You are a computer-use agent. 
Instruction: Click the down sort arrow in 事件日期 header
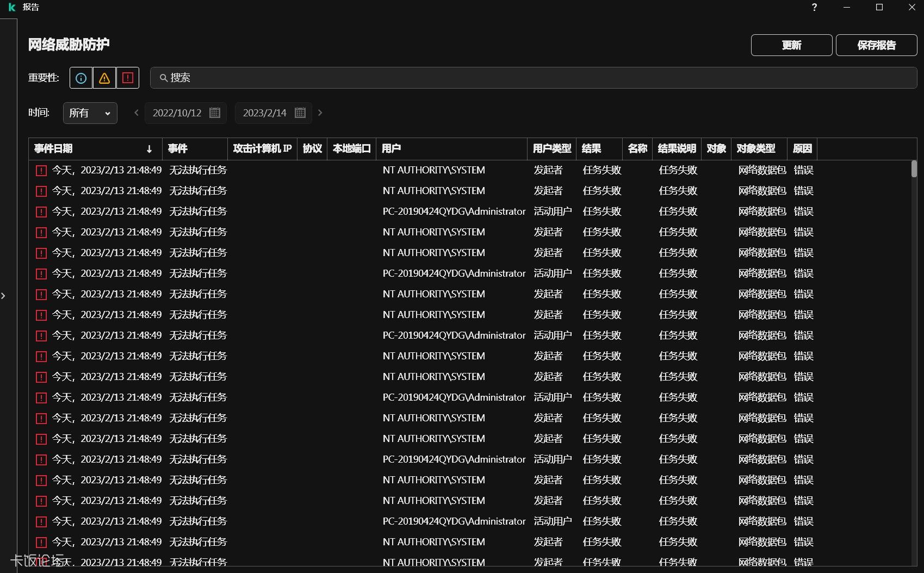point(150,149)
